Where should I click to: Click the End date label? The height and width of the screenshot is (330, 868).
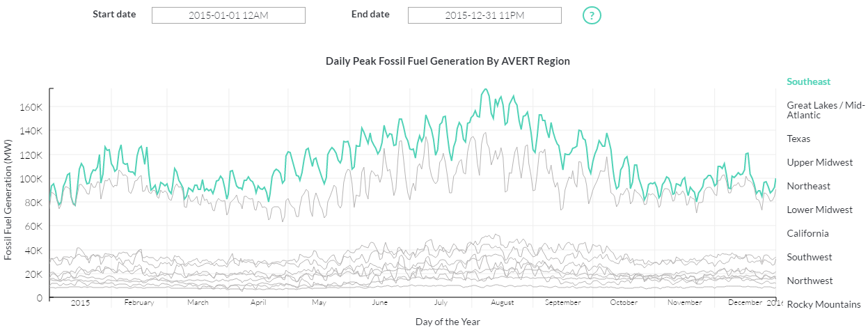pyautogui.click(x=370, y=14)
